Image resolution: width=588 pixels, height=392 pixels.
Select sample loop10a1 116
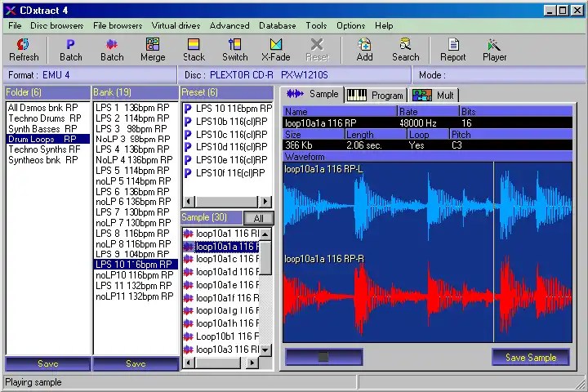[221, 234]
